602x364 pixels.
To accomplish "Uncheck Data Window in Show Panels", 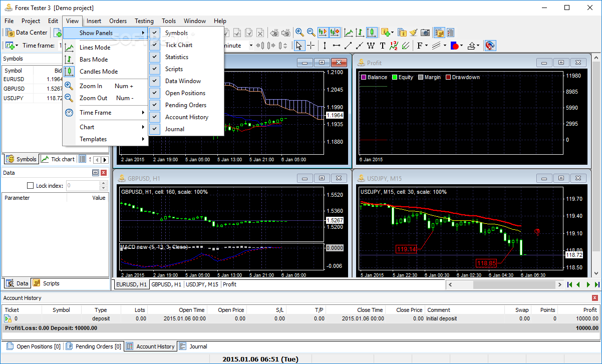I will pyautogui.click(x=186, y=81).
